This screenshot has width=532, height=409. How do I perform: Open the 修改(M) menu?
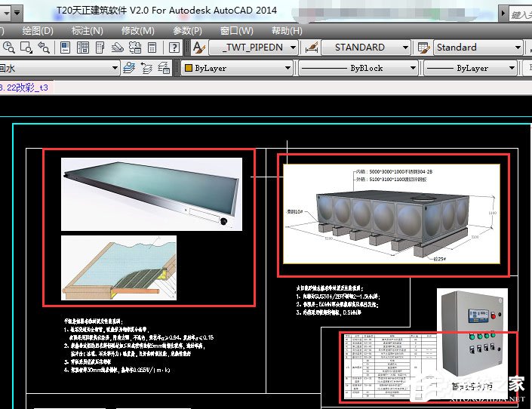tap(137, 31)
